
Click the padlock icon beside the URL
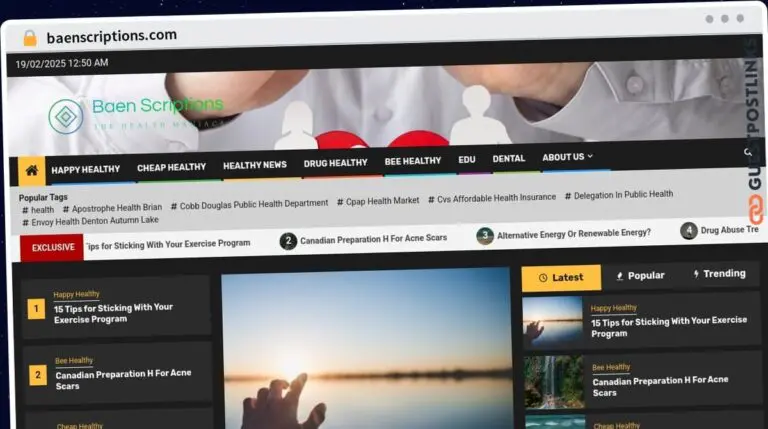(30, 38)
